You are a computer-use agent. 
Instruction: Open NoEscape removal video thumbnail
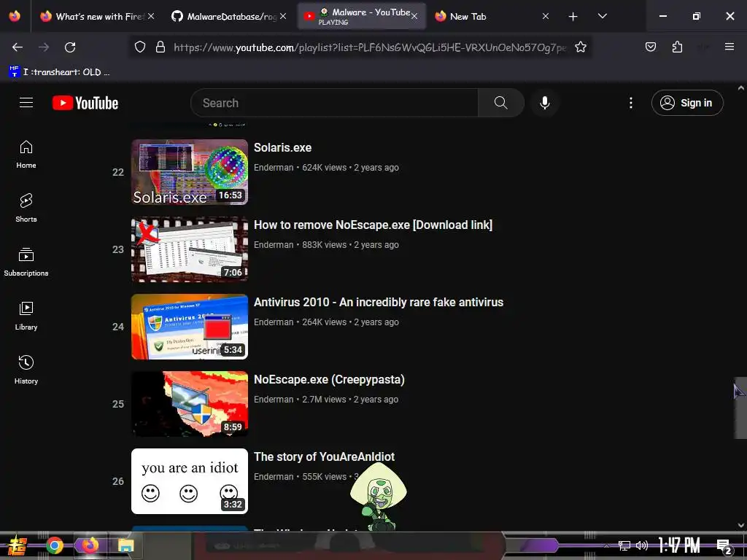tap(190, 249)
